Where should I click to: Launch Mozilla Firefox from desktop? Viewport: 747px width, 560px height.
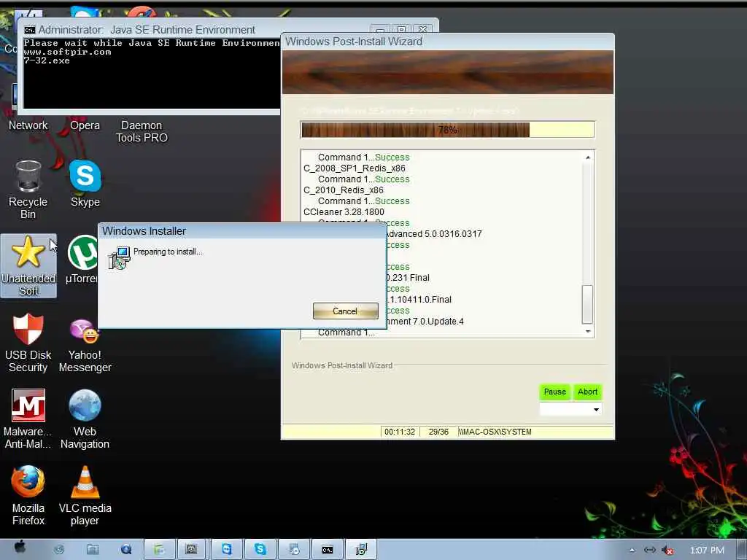coord(28,496)
